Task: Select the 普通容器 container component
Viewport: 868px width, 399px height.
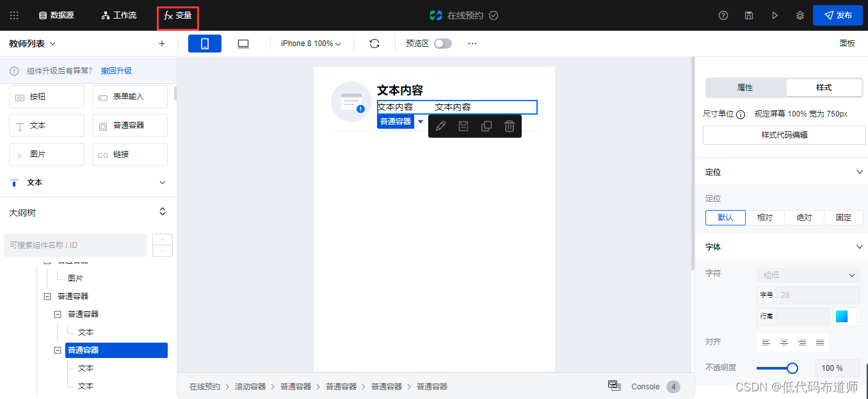Action: (130, 126)
